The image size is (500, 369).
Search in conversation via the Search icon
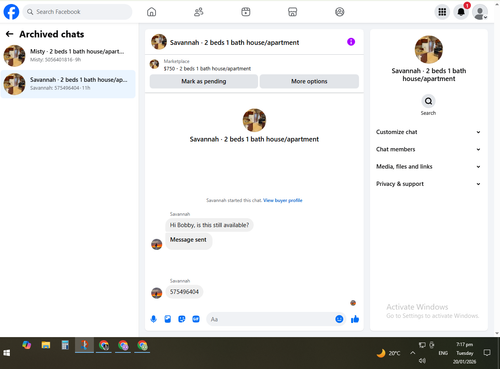pos(428,101)
